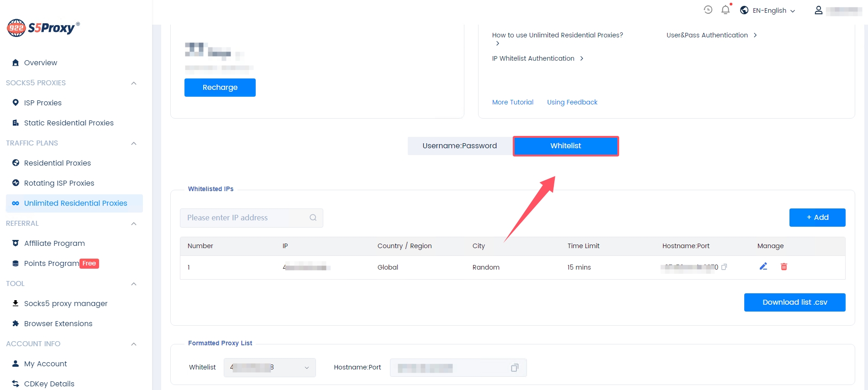This screenshot has height=390, width=868.
Task: Select the Whitelist tab
Action: pos(565,146)
